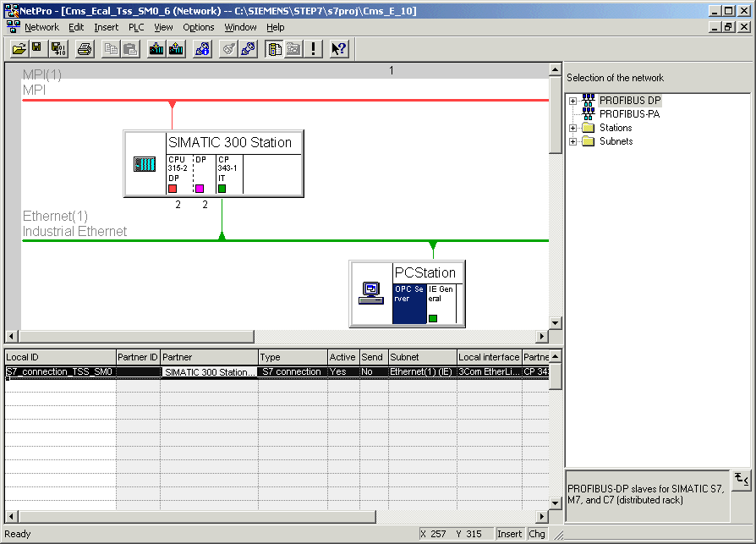Click the 'Ethernet(1) (IE)' subnet cell

click(422, 371)
